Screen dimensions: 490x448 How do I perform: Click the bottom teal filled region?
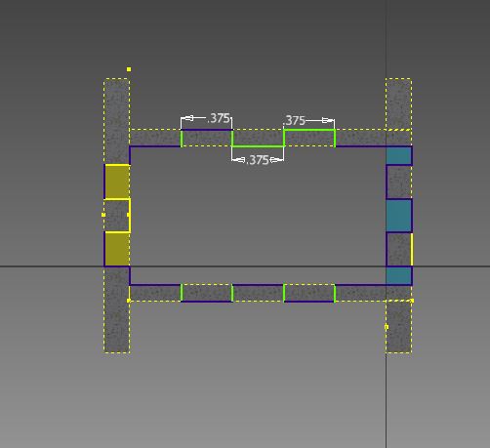tap(398, 275)
